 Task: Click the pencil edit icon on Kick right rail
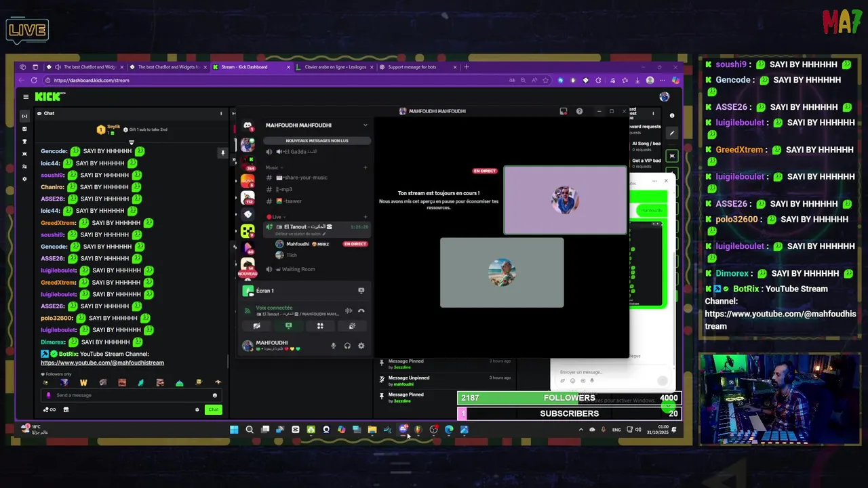point(672,133)
